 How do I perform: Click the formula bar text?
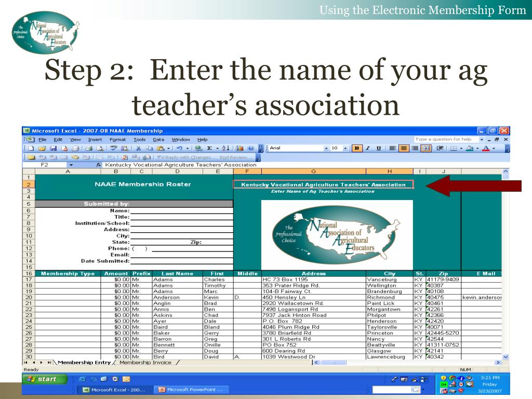coord(181,165)
